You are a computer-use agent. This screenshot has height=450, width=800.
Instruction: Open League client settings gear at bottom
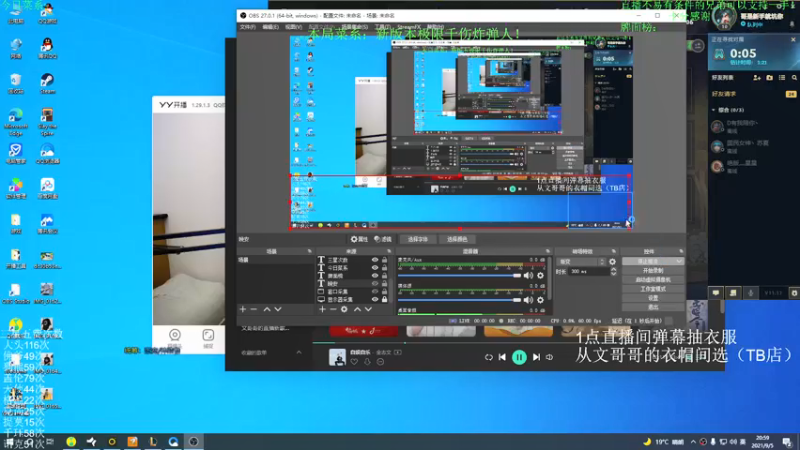point(794,293)
